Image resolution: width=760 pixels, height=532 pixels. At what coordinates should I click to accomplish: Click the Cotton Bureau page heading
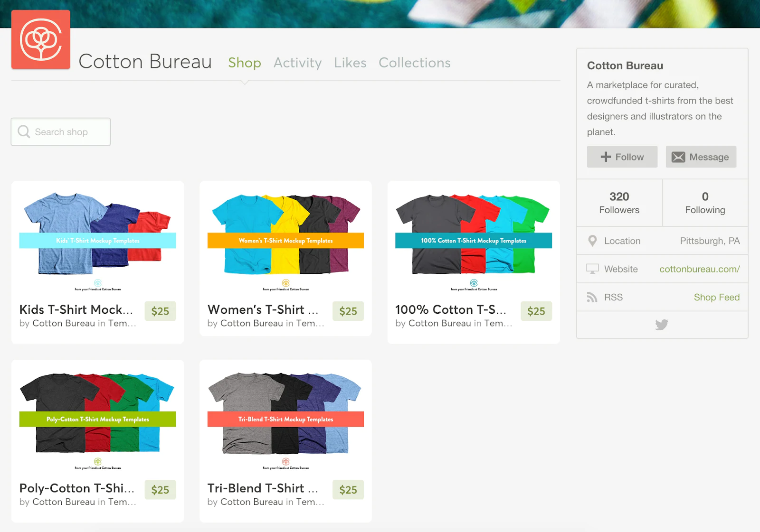pos(145,62)
